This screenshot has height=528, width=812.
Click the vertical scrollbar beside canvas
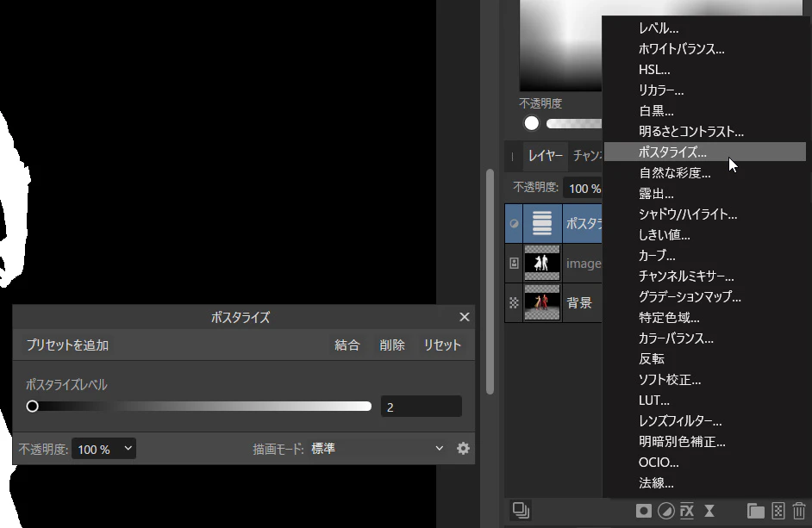[x=490, y=283]
